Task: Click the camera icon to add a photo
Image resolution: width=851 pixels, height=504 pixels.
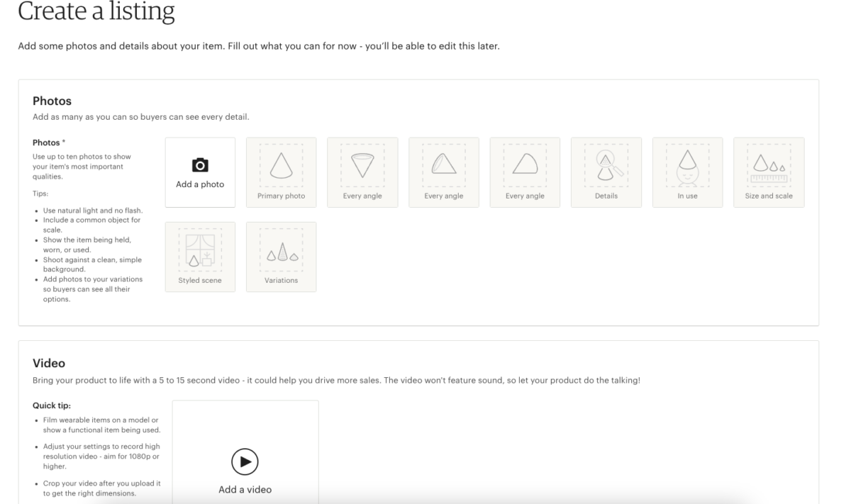Action: [200, 164]
